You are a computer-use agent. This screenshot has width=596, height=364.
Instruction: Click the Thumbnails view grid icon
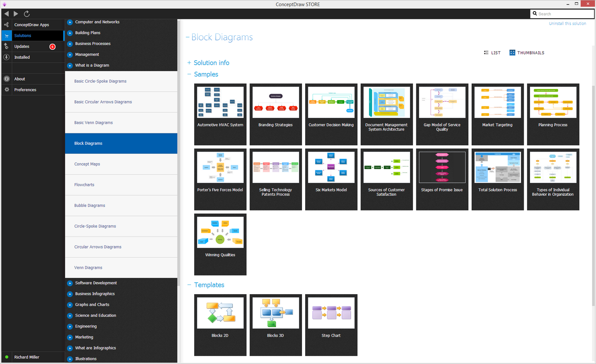click(x=513, y=52)
